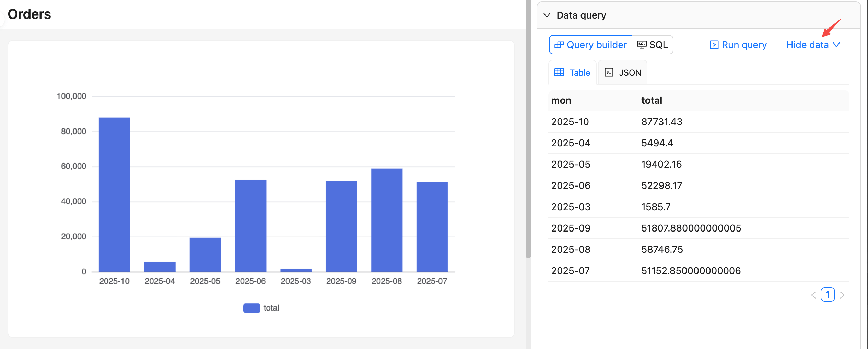Go to next page arrow
Image resolution: width=868 pixels, height=349 pixels.
pos(842,295)
